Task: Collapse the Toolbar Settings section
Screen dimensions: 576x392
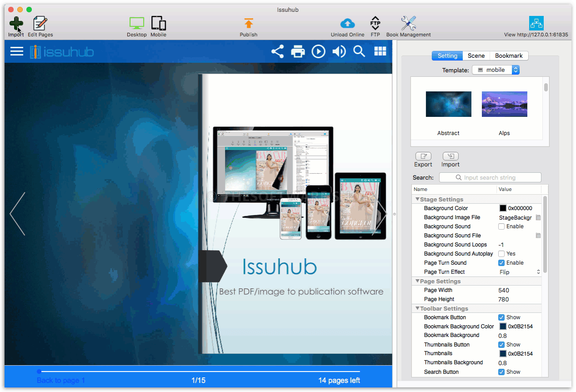Action: click(418, 308)
